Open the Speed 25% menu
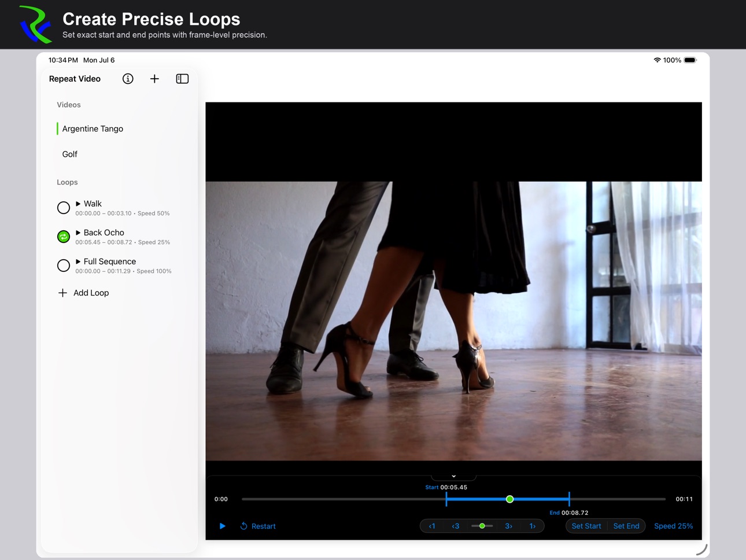Viewport: 746px width, 560px height. [x=673, y=526]
